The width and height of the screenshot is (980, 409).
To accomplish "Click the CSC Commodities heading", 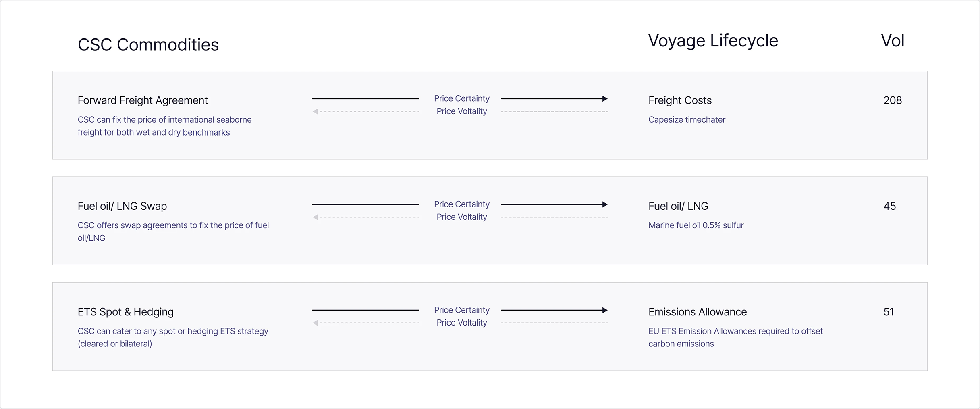I will pyautogui.click(x=148, y=45).
